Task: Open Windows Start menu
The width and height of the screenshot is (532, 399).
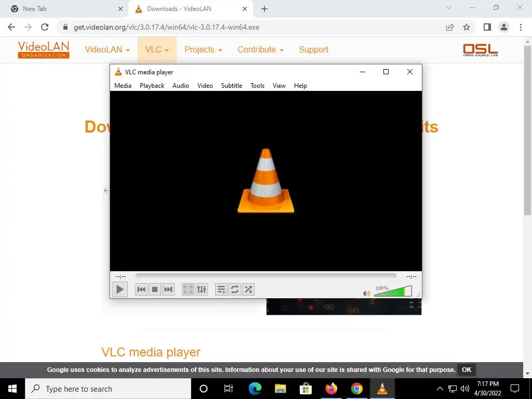Action: click(x=12, y=389)
